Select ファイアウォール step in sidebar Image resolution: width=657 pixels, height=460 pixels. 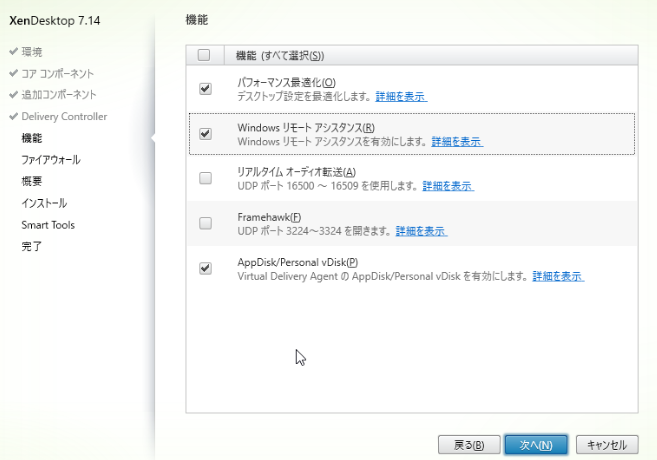point(51,160)
